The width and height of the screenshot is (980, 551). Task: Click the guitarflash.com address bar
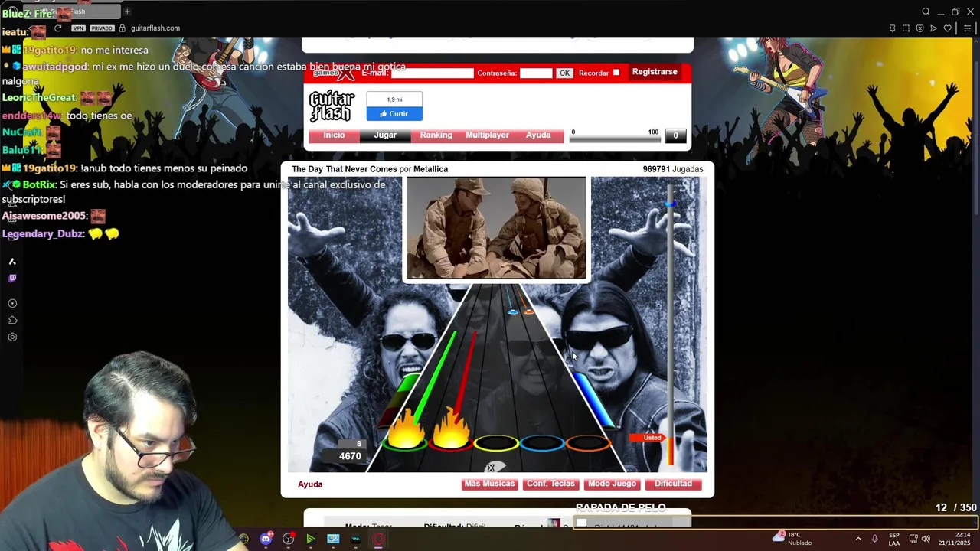(155, 28)
